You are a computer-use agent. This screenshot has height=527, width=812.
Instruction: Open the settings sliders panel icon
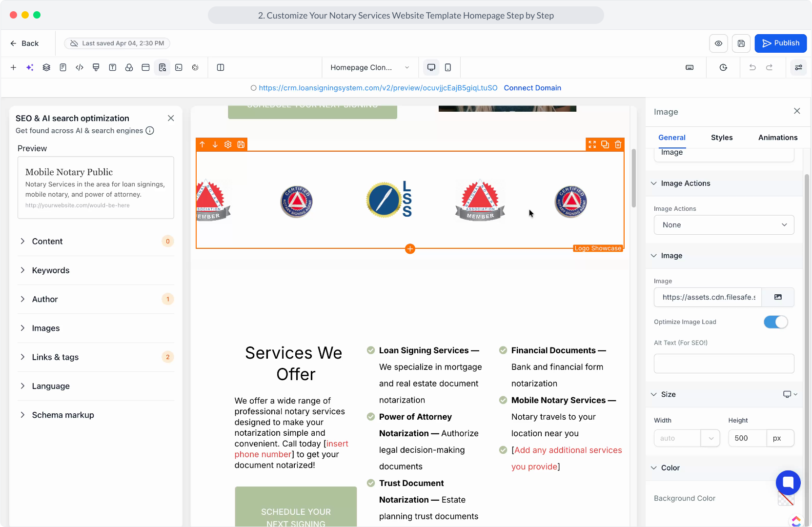[798, 67]
